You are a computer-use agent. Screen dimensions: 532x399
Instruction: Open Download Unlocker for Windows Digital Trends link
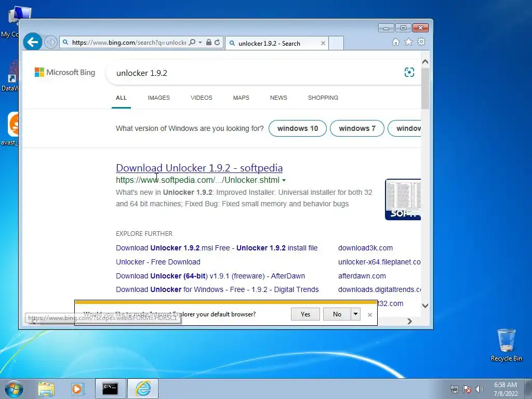pos(217,289)
